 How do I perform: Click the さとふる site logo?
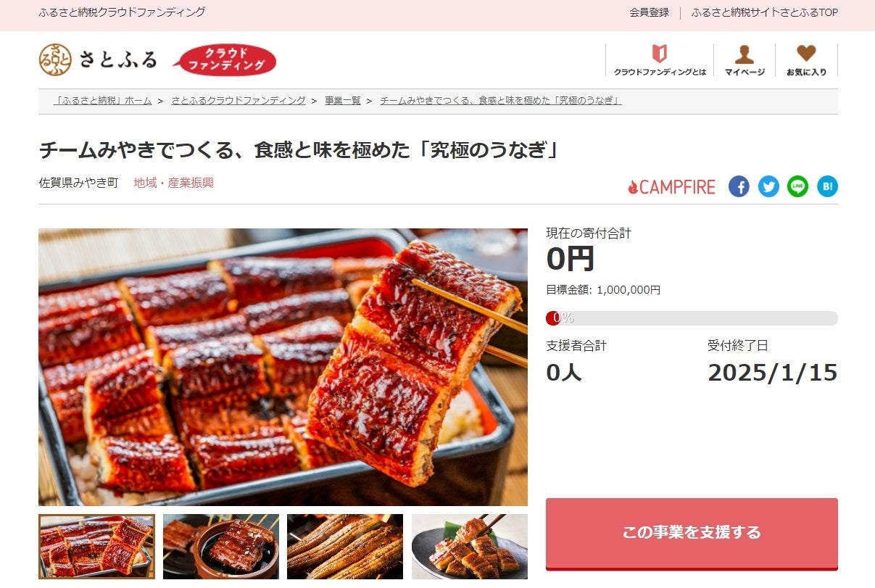[x=98, y=59]
